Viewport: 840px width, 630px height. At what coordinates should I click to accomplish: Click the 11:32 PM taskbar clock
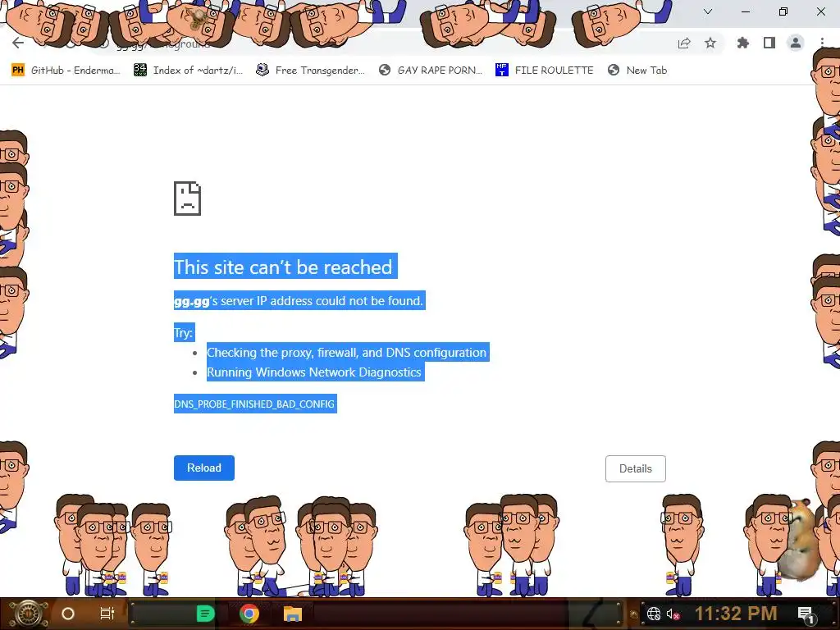[x=736, y=614]
